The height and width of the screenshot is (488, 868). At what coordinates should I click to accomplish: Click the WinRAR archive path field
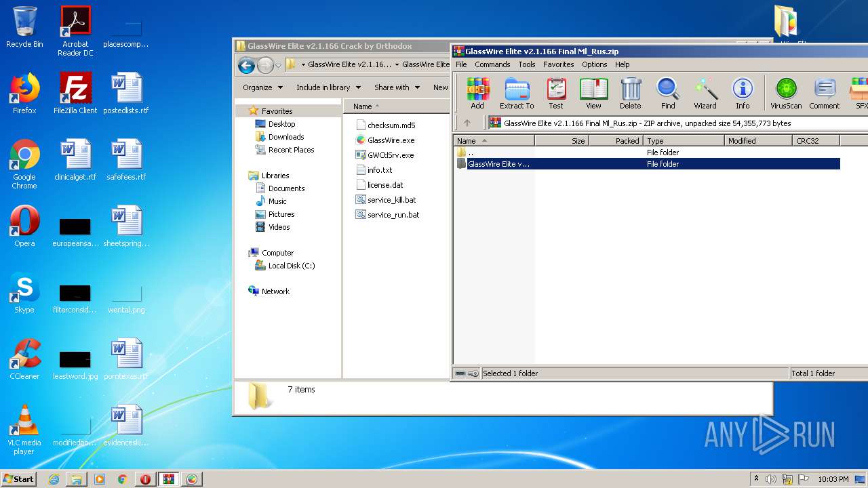(x=678, y=123)
